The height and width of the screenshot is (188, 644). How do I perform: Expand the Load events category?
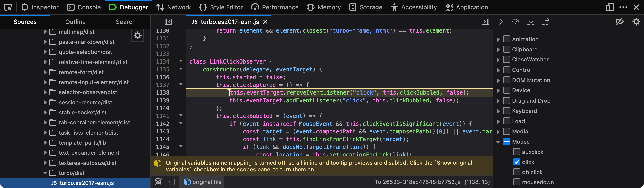[x=498, y=121]
